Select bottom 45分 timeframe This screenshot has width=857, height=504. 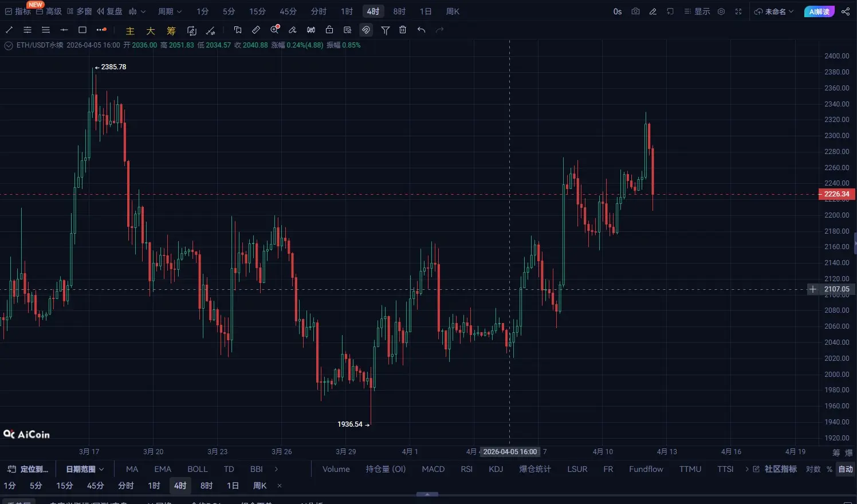[x=95, y=486]
